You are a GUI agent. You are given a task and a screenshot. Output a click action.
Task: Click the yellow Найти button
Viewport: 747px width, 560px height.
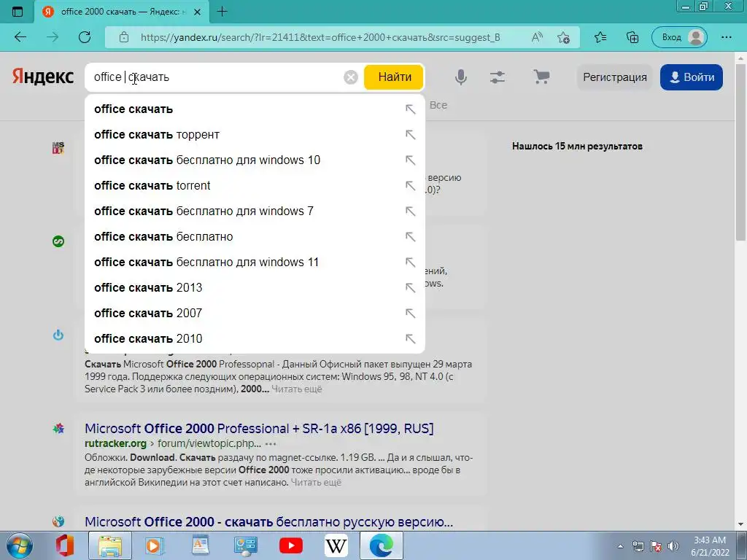click(x=395, y=77)
